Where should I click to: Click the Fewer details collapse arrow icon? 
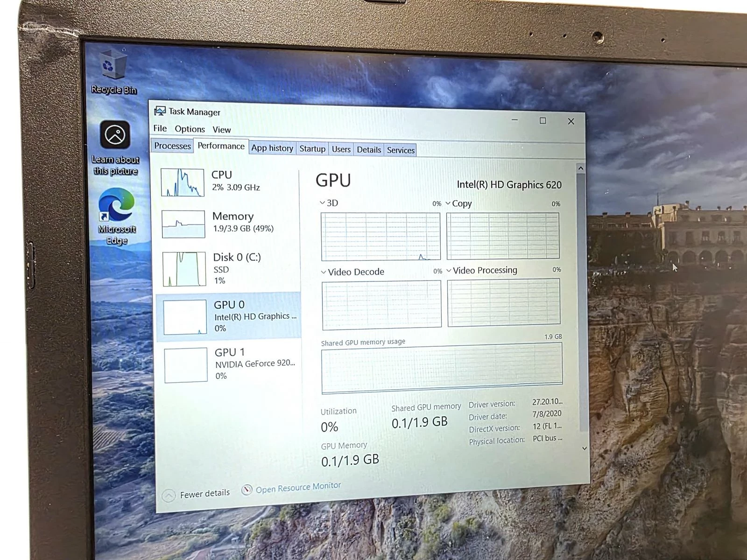click(x=169, y=496)
